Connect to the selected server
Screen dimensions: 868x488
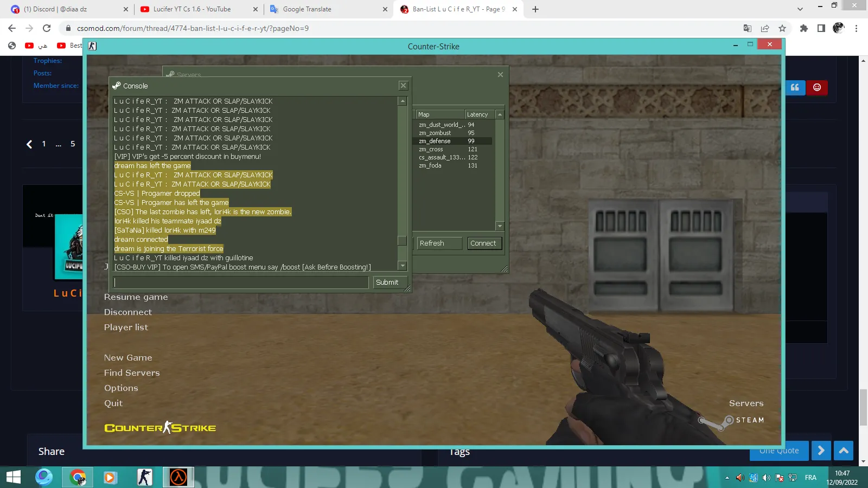[483, 243]
